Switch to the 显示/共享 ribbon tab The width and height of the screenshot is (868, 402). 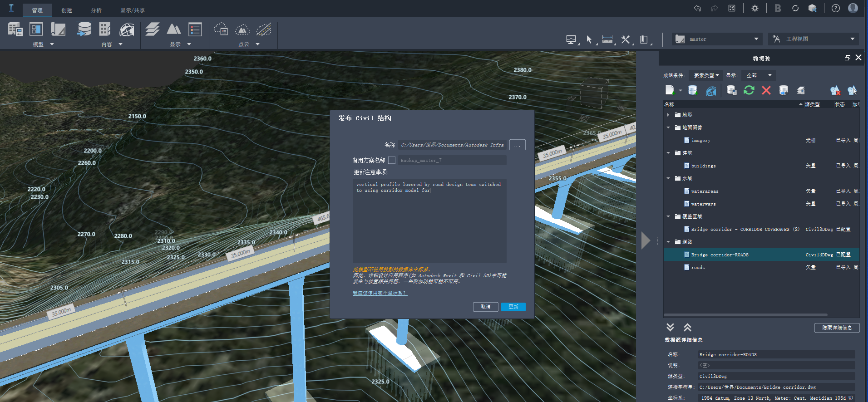coord(133,10)
